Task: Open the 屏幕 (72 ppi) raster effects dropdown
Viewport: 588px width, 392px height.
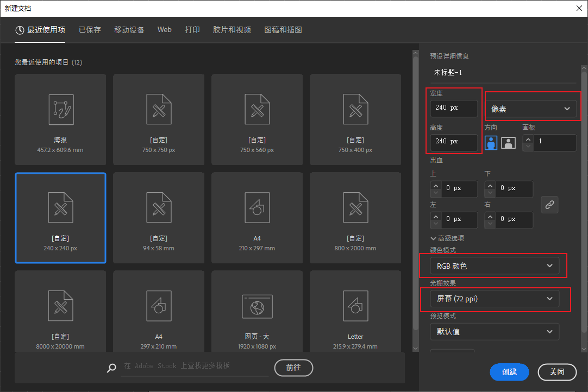Action: [495, 299]
